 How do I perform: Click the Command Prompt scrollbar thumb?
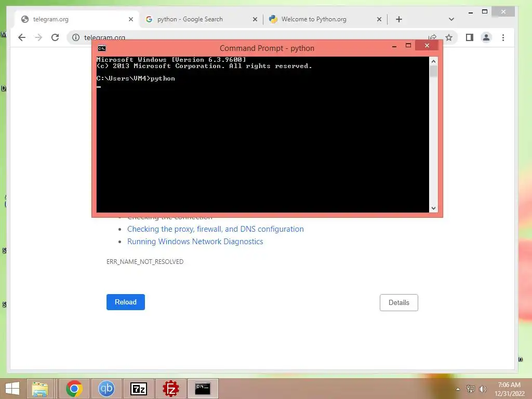point(433,71)
